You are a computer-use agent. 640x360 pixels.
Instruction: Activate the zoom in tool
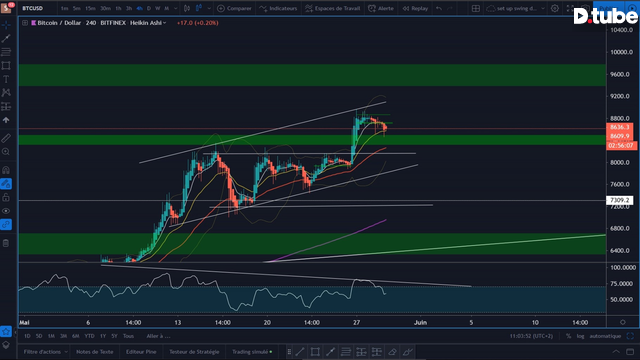point(6,152)
